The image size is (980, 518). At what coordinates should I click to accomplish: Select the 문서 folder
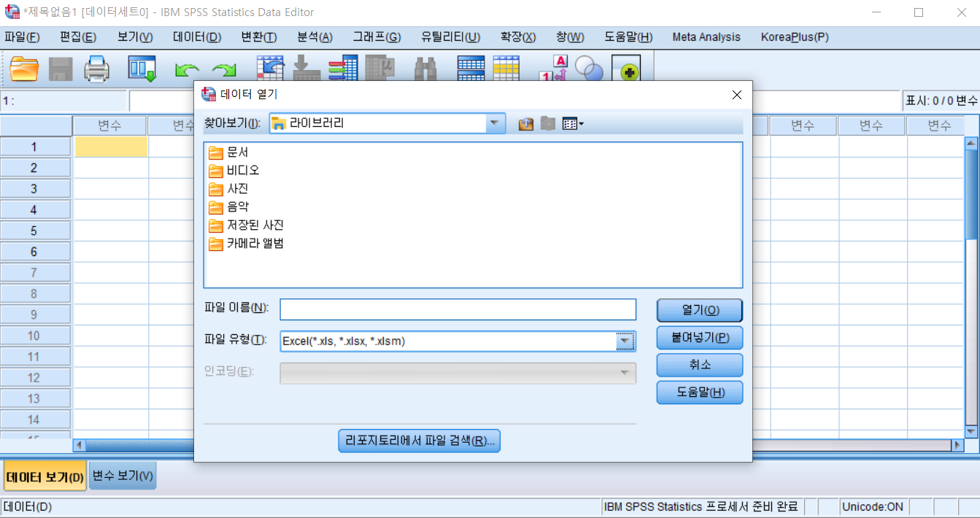(228, 152)
